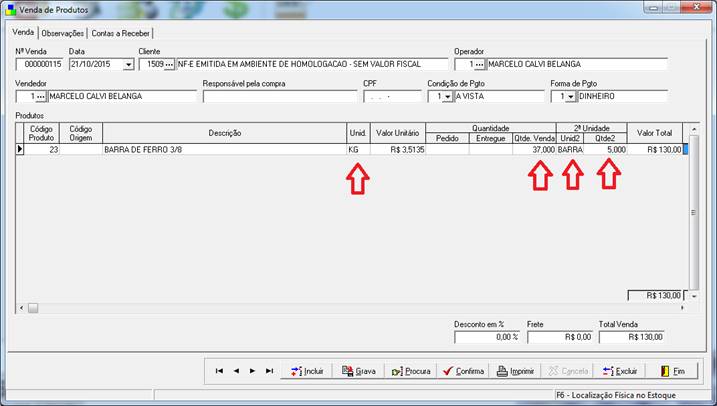Go to the previous record
The image size is (717, 406).
236,371
